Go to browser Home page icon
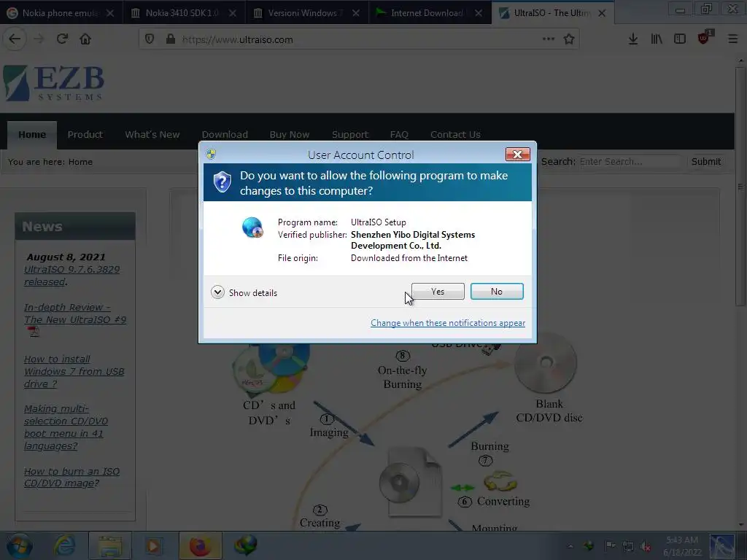This screenshot has width=747, height=560. tap(85, 39)
